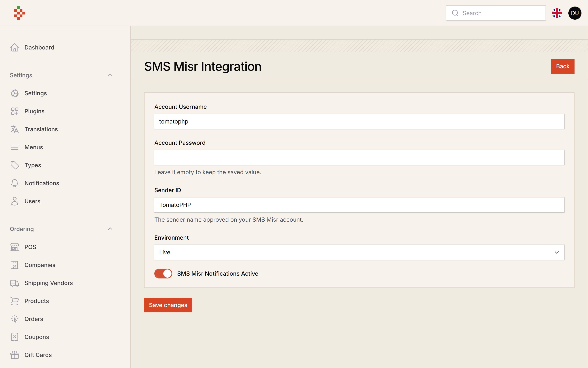This screenshot has width=588, height=368.
Task: Open Translations menu item
Action: pyautogui.click(x=41, y=129)
